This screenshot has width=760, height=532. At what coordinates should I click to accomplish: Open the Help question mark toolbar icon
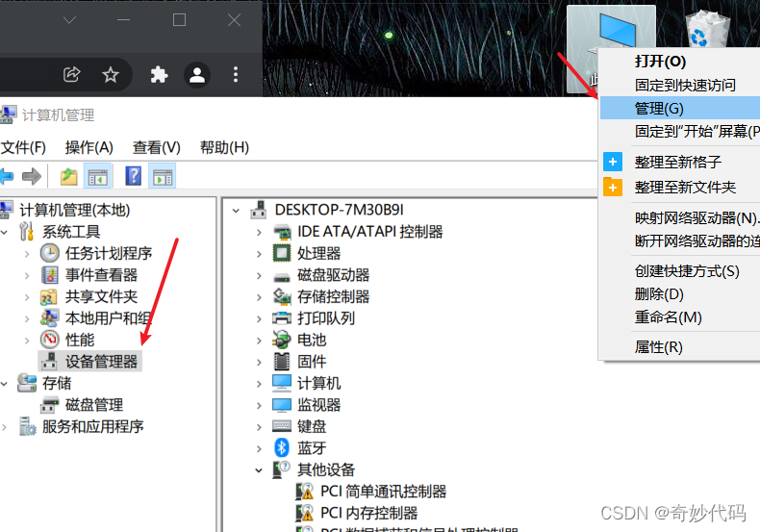(x=133, y=176)
